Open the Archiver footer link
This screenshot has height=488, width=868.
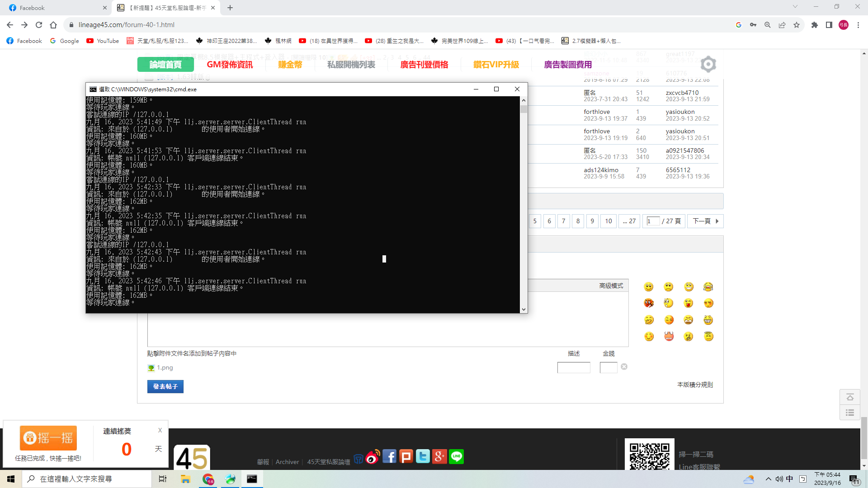[287, 462]
